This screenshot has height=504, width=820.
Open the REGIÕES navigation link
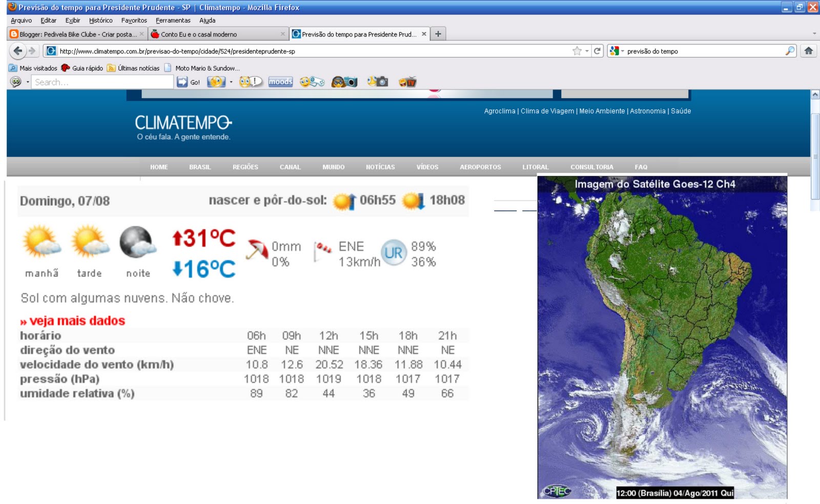tap(245, 167)
